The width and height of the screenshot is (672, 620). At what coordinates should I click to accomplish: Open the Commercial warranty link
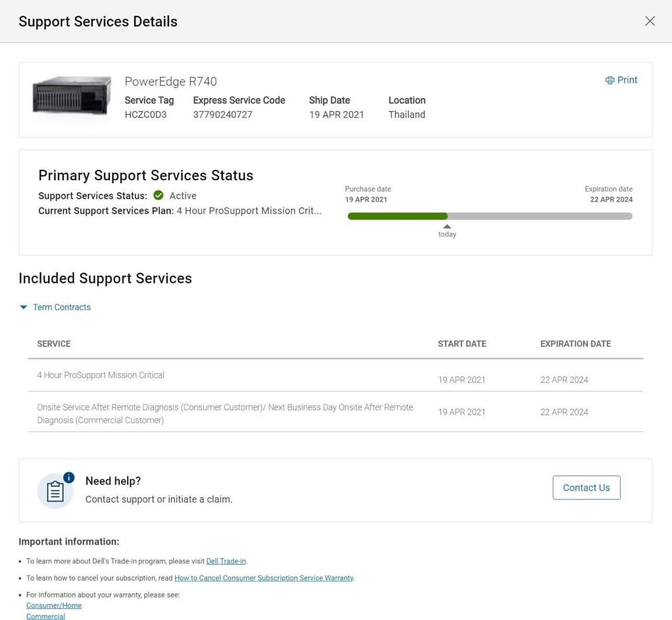click(x=46, y=616)
